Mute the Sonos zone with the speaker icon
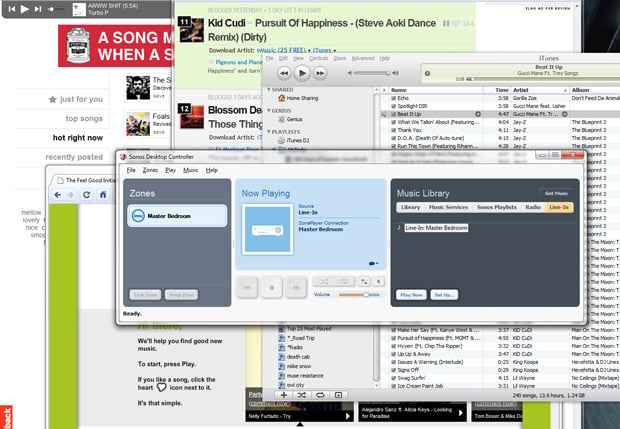The image size is (620, 429). [378, 282]
